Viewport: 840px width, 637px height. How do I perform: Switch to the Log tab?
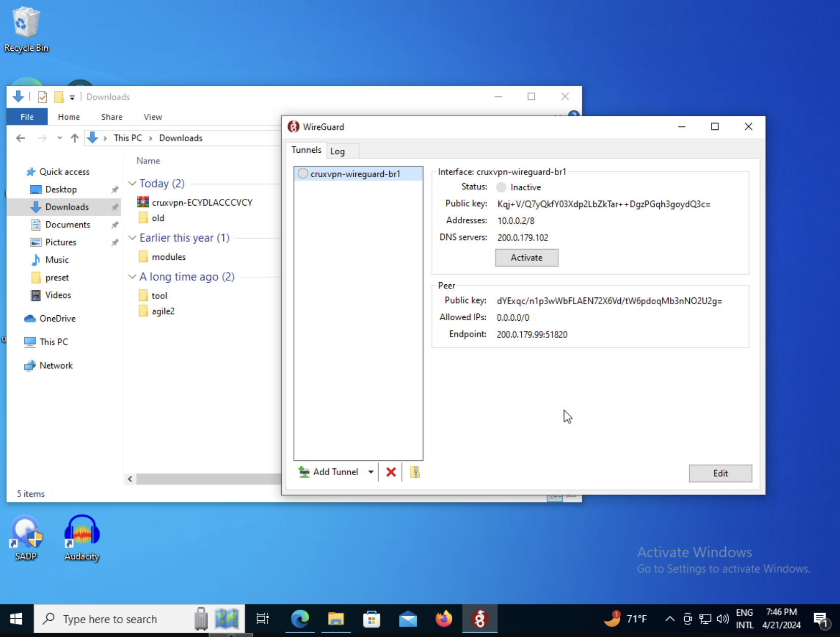[338, 151]
